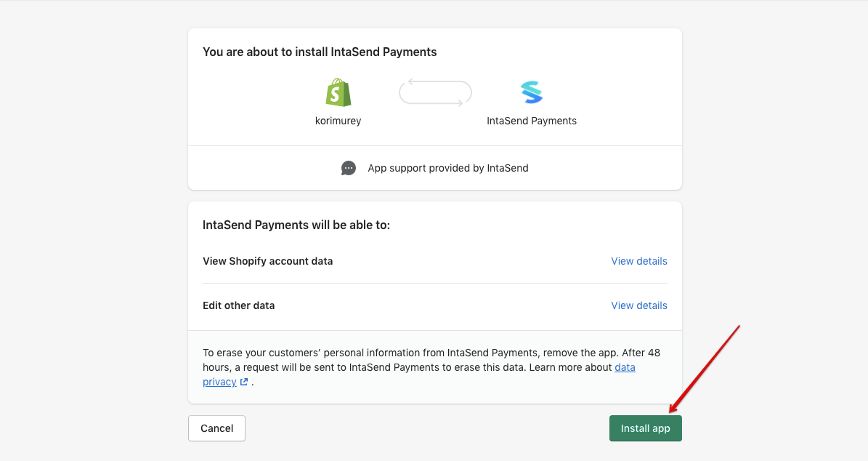Click the IntaSend Payments label under its logo
This screenshot has width=868, height=461.
tap(532, 121)
